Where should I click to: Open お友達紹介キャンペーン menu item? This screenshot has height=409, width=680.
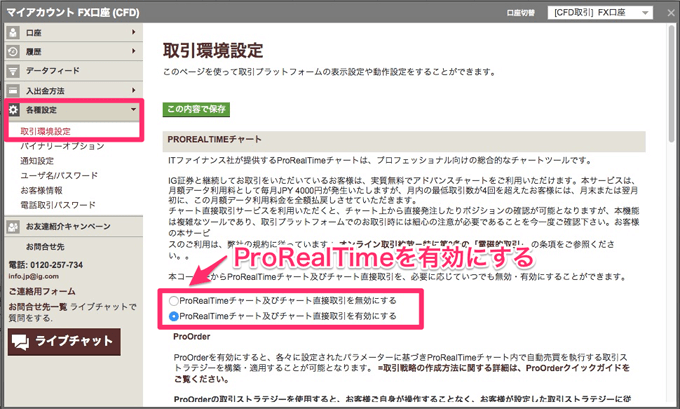pyautogui.click(x=74, y=226)
